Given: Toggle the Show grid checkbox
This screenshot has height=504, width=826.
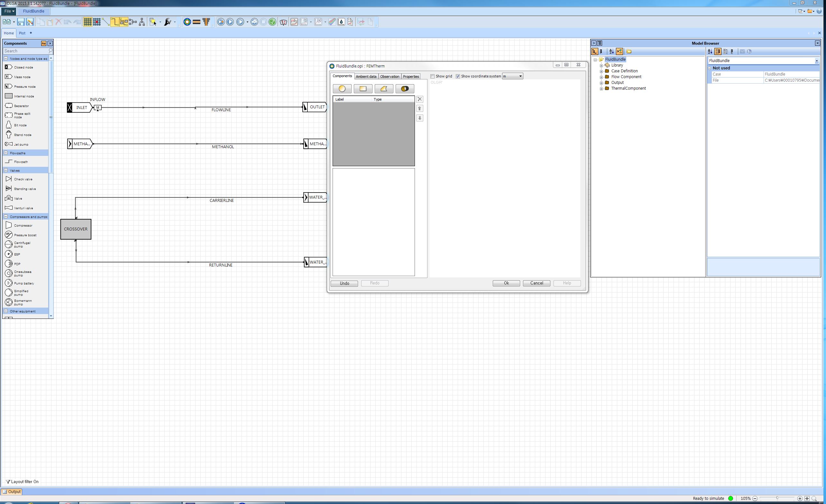Looking at the screenshot, I should [x=432, y=76].
